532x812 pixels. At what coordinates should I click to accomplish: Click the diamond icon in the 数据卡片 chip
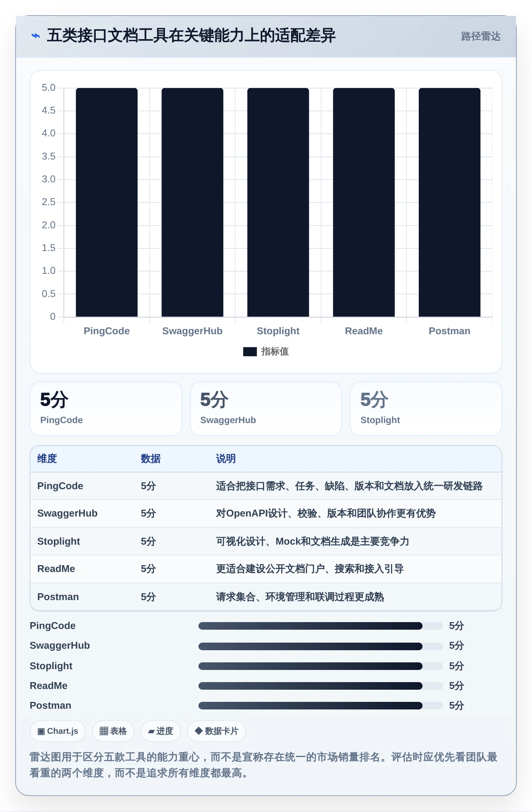tap(198, 731)
